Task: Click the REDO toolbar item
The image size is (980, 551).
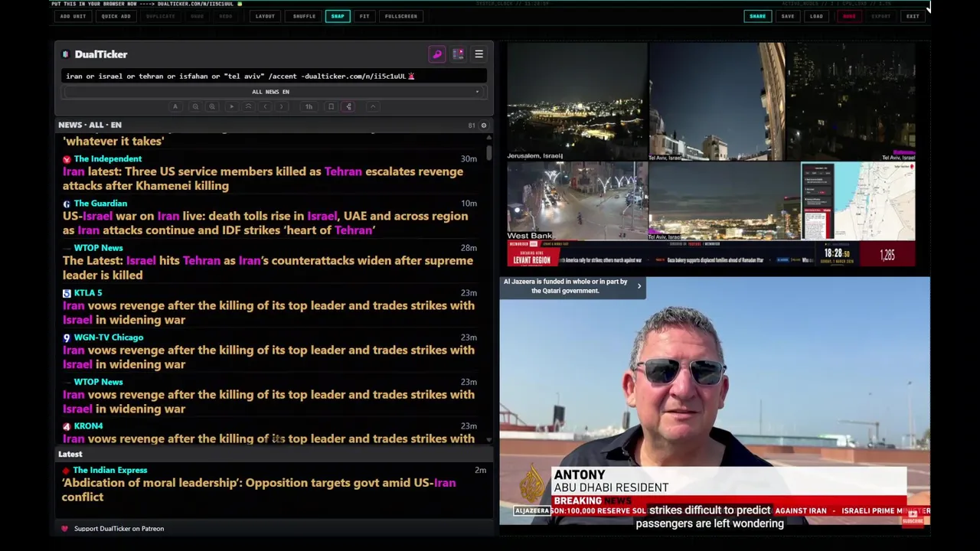Action: pos(226,16)
